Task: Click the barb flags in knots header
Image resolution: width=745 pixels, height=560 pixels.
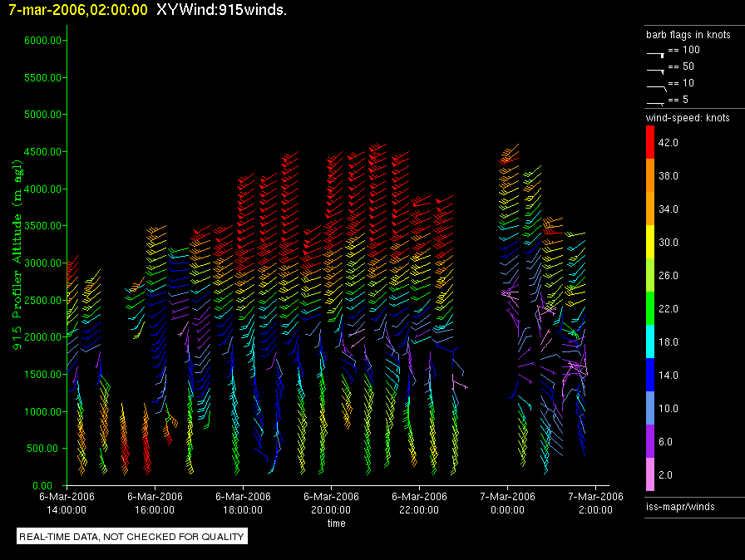Action: 688,35
